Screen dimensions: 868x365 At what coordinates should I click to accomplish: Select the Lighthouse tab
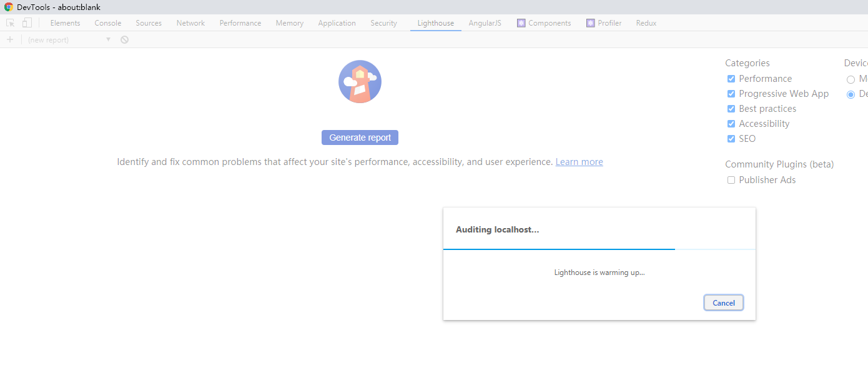coord(436,23)
